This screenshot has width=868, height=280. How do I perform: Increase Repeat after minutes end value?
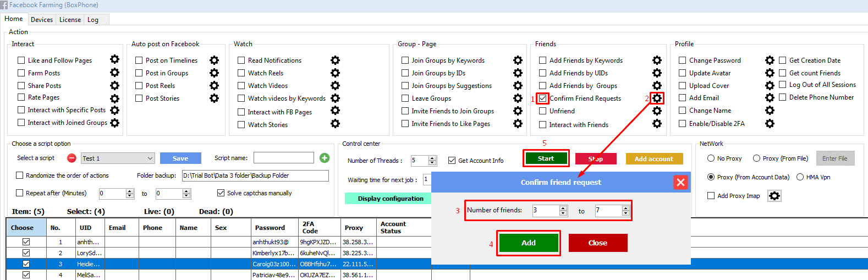186,191
